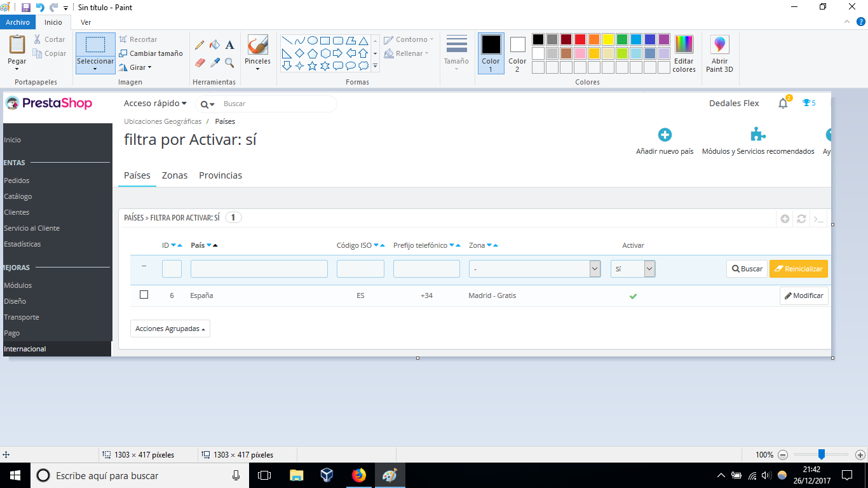Click the Windows Start button
Viewport: 868px width, 488px height.
(15, 475)
